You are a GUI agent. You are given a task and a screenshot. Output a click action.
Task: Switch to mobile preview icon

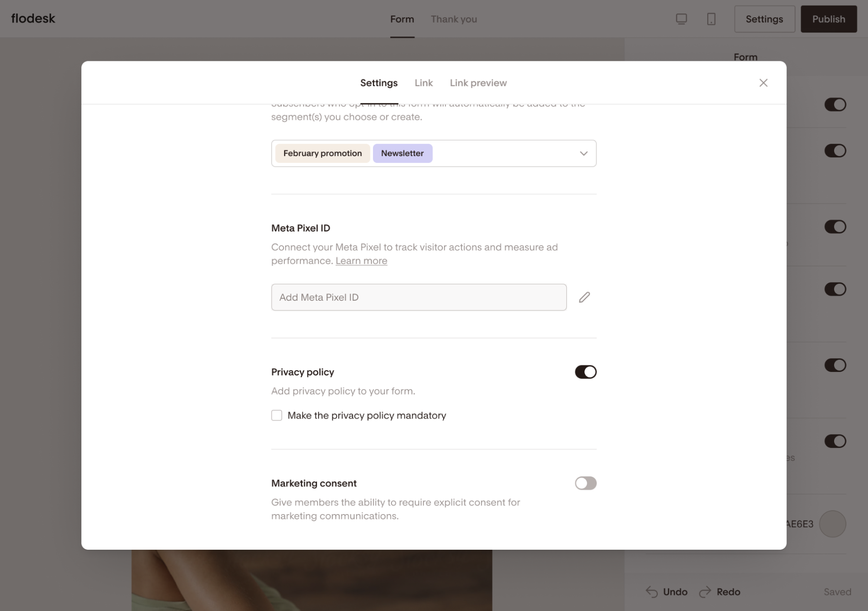(x=711, y=19)
